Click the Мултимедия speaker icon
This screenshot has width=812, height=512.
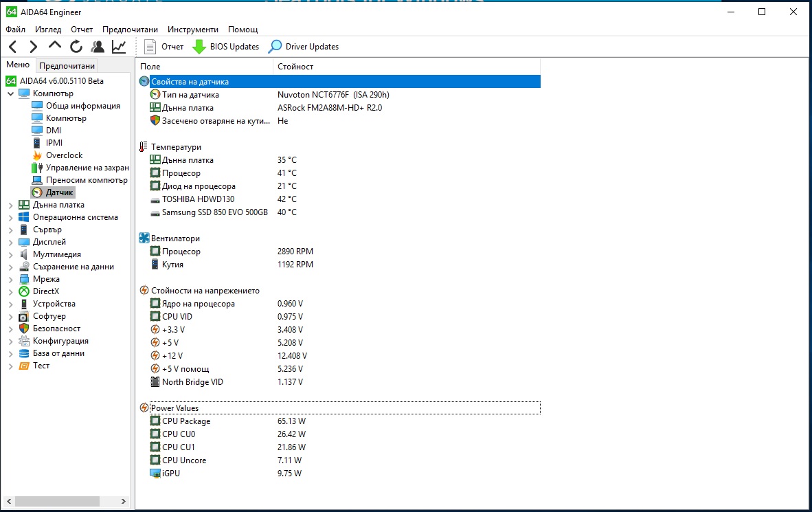24,254
